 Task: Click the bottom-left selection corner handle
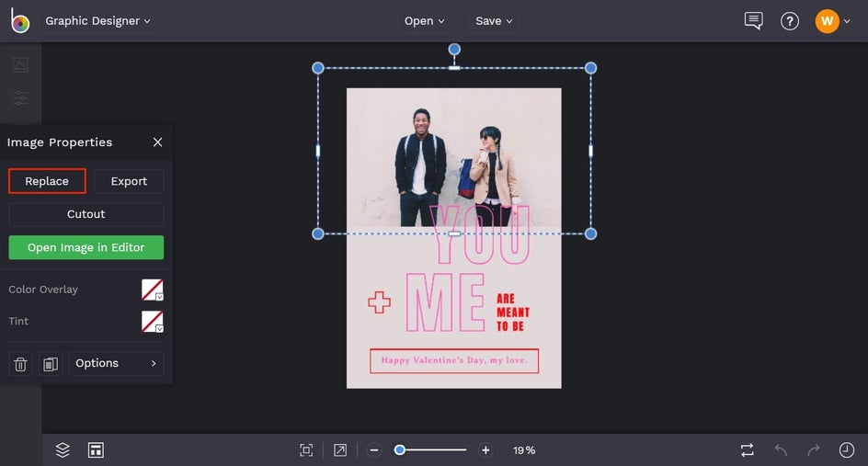coord(318,233)
